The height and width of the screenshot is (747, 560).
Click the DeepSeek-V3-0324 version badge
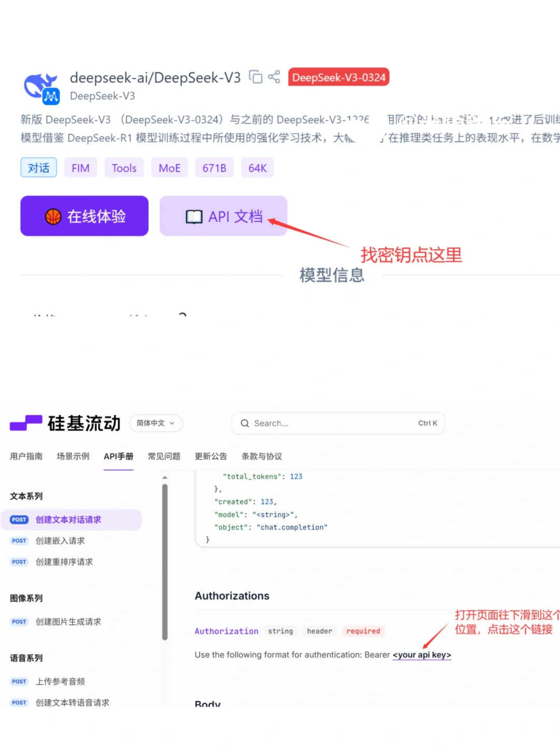tap(339, 77)
